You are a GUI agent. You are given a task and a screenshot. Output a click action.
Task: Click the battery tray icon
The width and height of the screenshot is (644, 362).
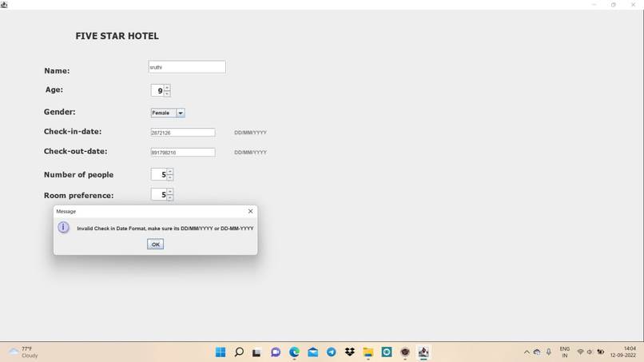(601, 352)
